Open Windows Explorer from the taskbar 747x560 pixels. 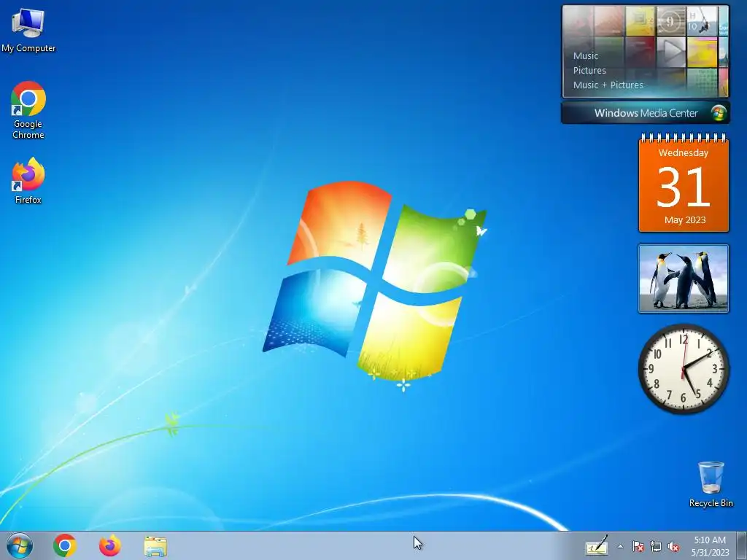[155, 546]
